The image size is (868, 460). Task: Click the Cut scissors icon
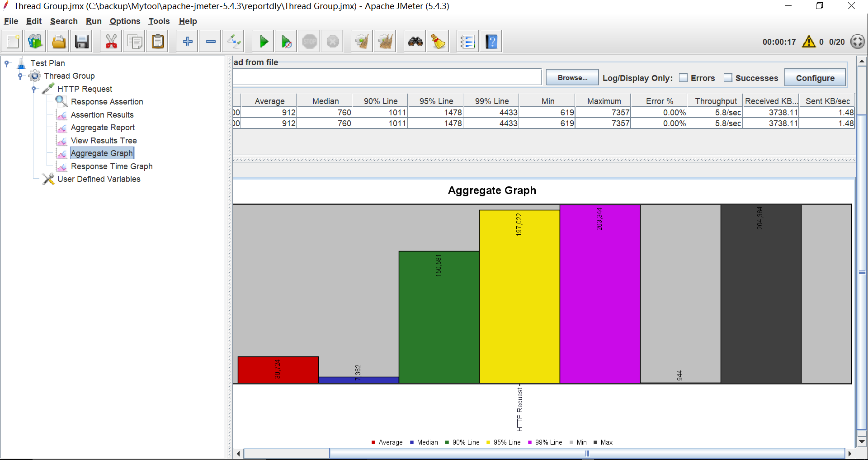pyautogui.click(x=111, y=42)
